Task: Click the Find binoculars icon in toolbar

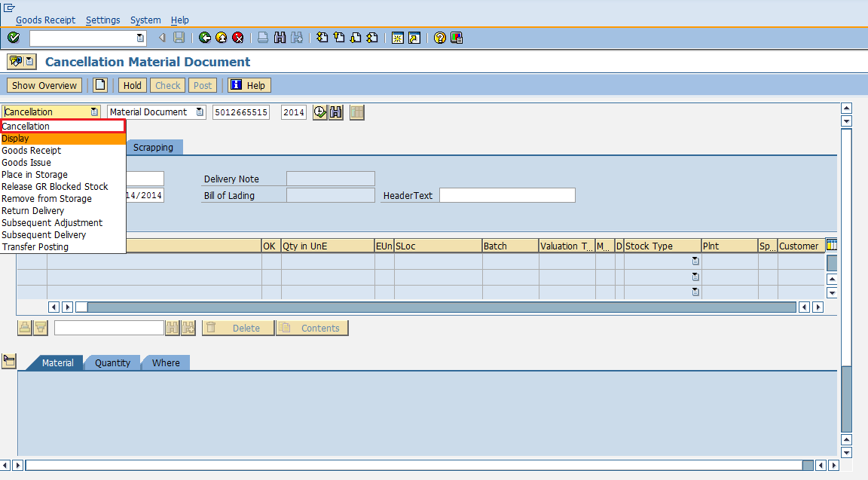Action: 280,38
